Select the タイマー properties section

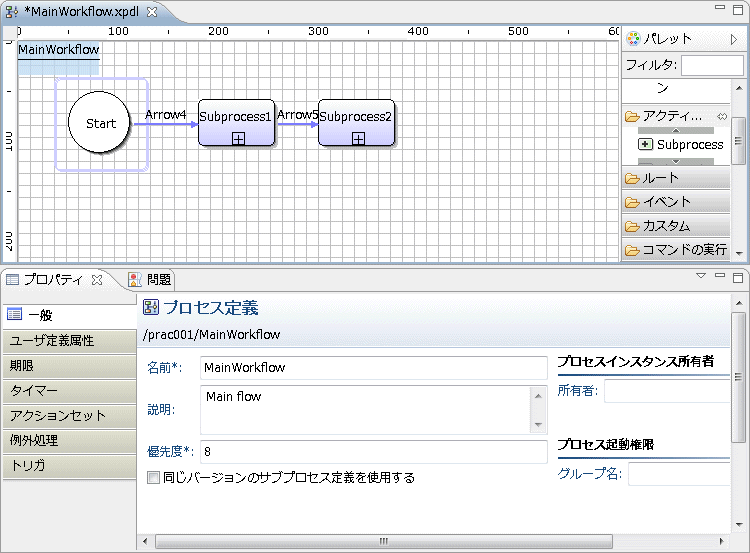[69, 391]
